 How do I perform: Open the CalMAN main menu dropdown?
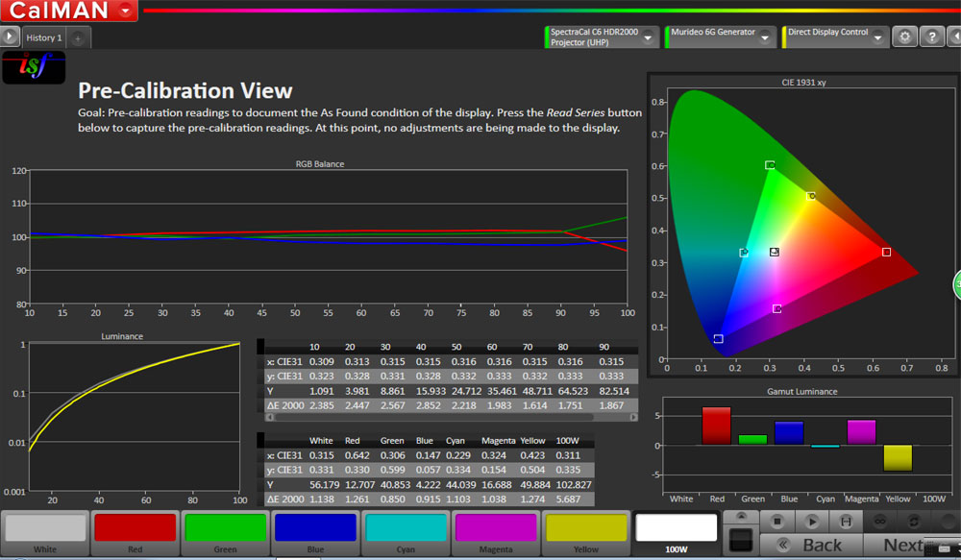[x=126, y=12]
